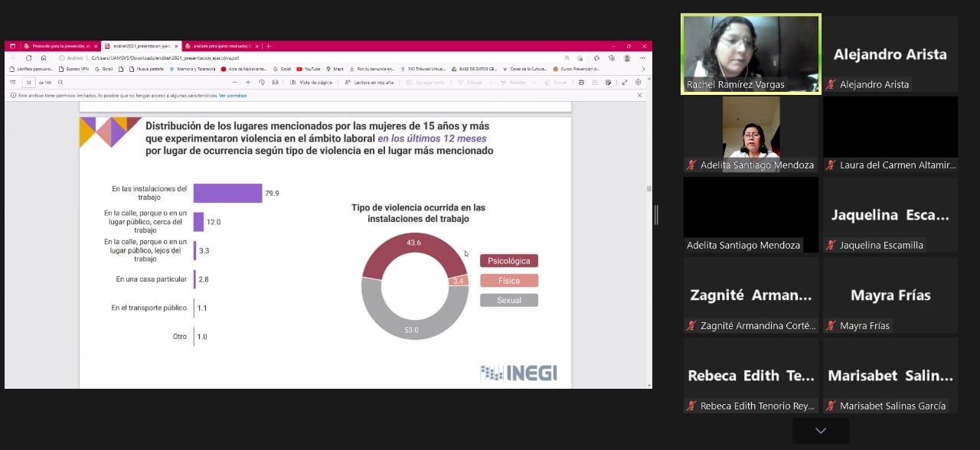Click the PDF page number input field

pyautogui.click(x=28, y=82)
